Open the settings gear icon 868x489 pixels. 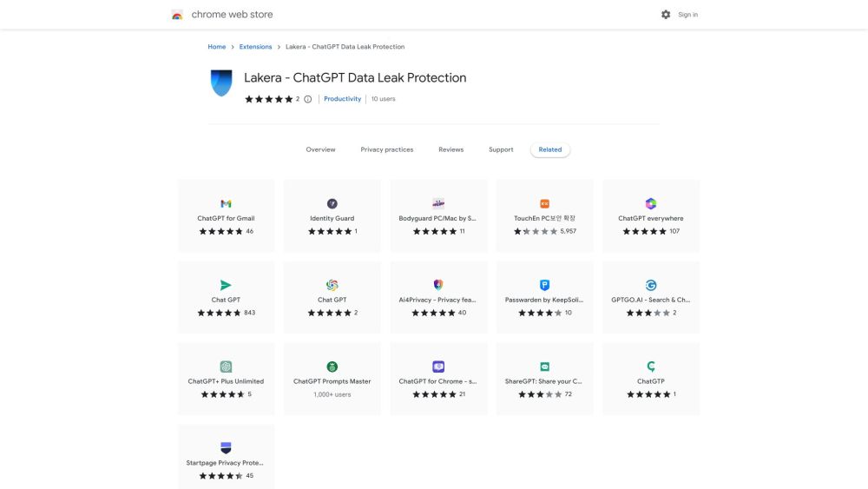click(666, 15)
